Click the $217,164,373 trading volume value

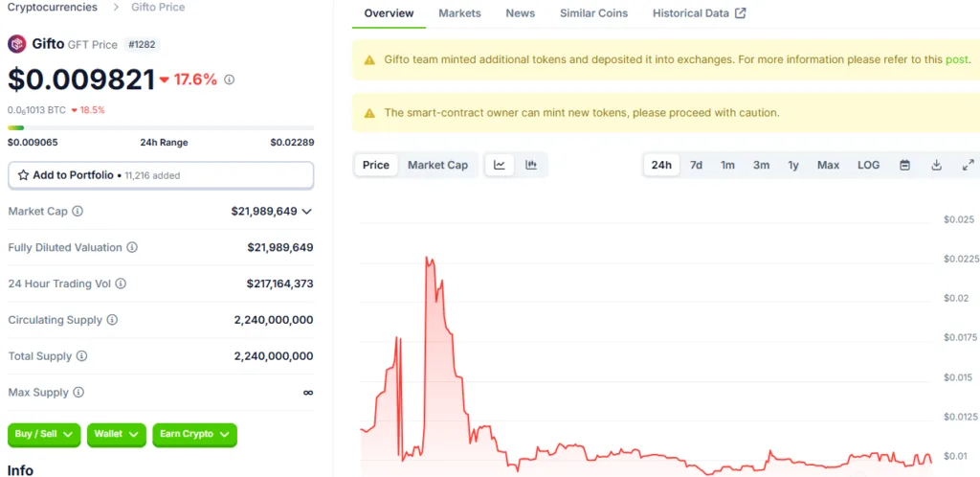tap(280, 284)
